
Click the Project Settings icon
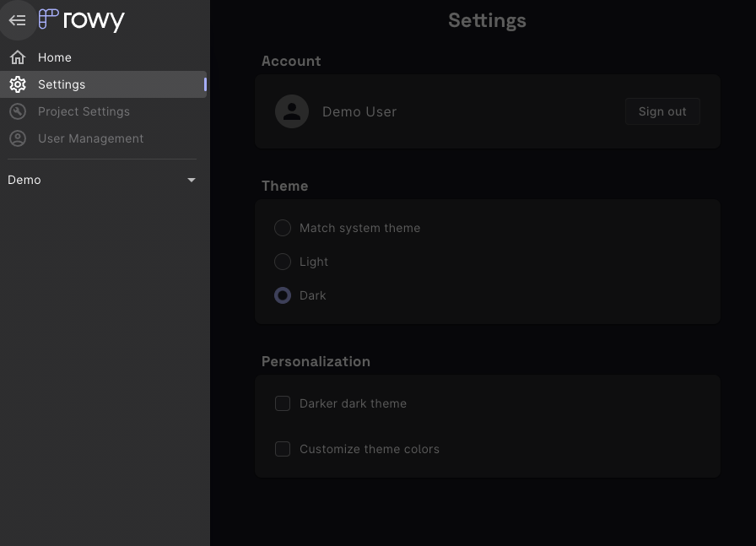pyautogui.click(x=18, y=111)
